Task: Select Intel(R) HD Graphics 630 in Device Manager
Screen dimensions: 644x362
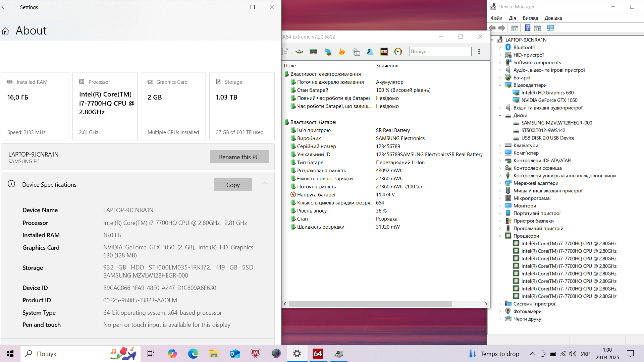Action: (547, 93)
